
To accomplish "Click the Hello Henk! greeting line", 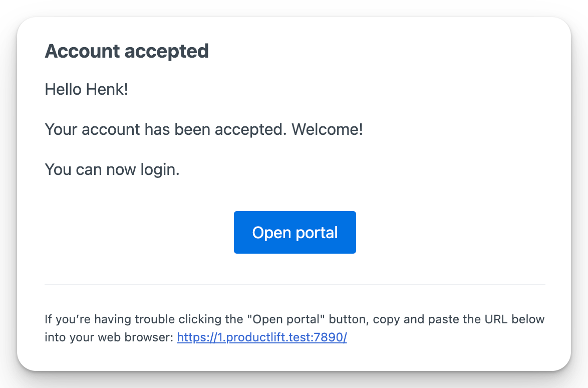I will (x=86, y=90).
